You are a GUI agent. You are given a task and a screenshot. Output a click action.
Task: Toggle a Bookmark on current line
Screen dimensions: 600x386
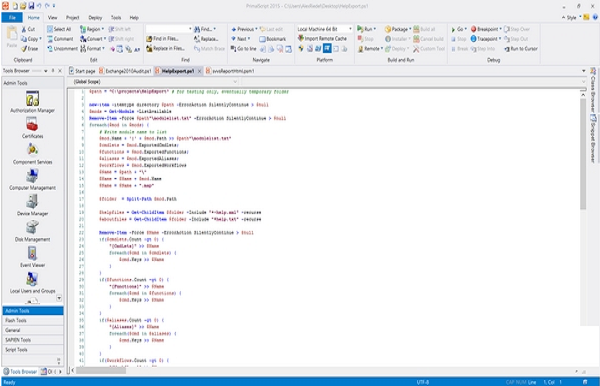272,39
